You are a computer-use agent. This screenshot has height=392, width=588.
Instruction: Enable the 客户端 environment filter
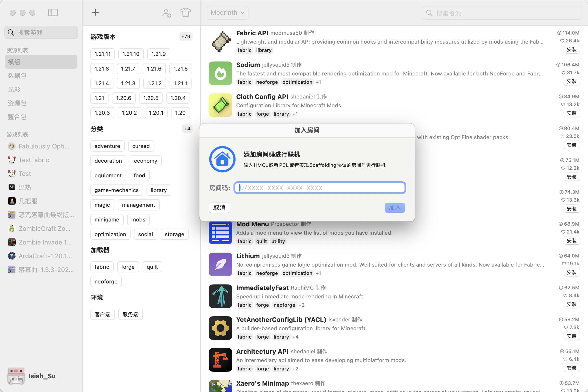[102, 314]
